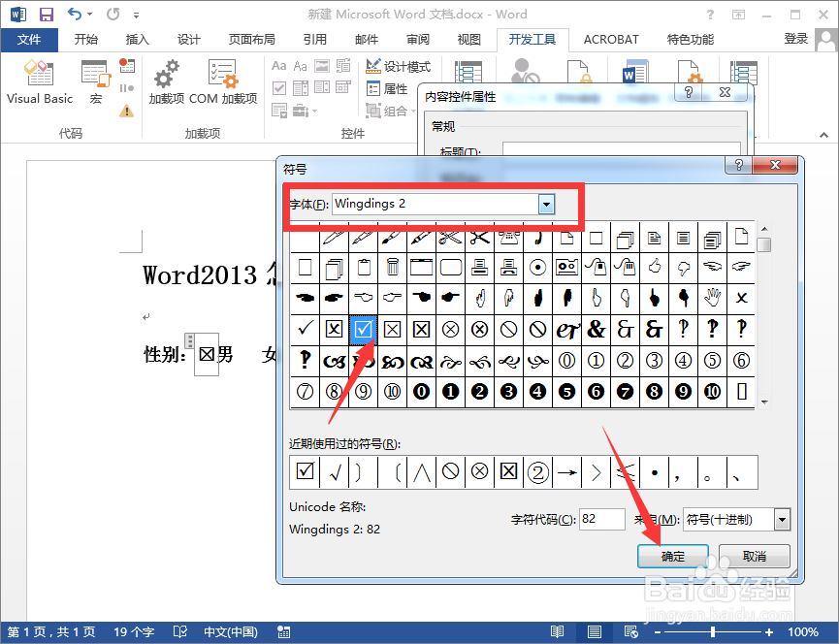Screen dimensions: 839x644
Task: Switch to the 页面布局 tab
Action: coord(251,40)
